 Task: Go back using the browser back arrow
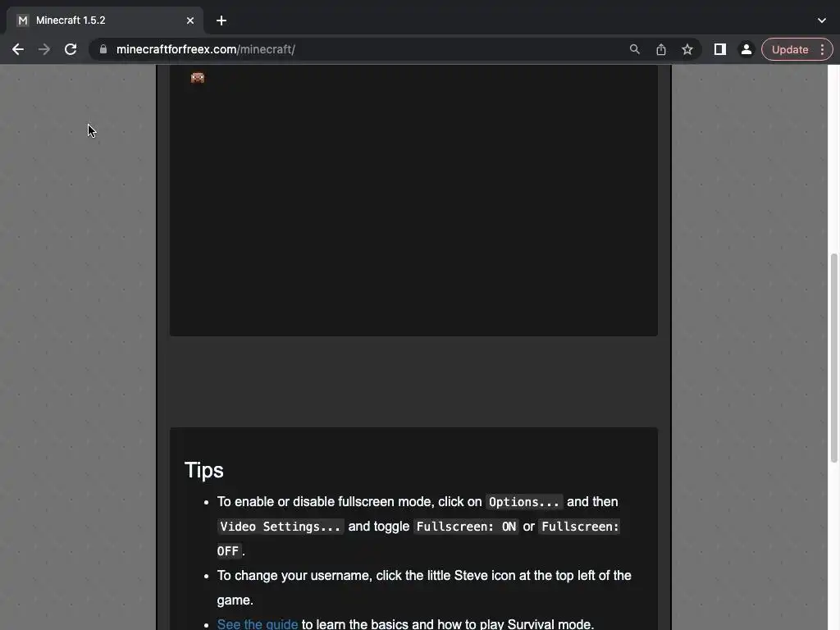[18, 49]
